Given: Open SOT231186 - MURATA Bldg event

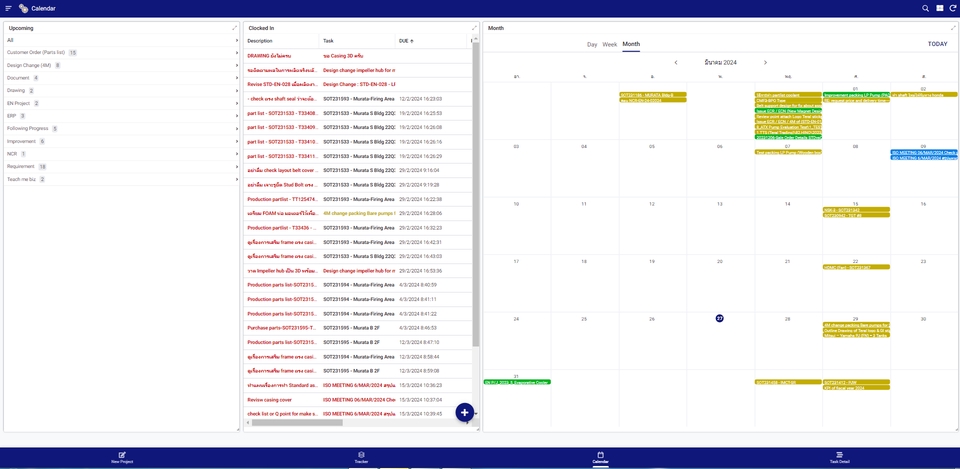Looking at the screenshot, I should 653,95.
